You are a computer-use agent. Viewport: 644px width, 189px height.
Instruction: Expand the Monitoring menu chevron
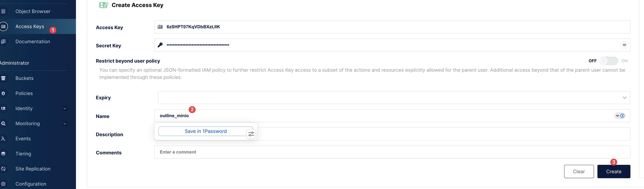[65, 124]
